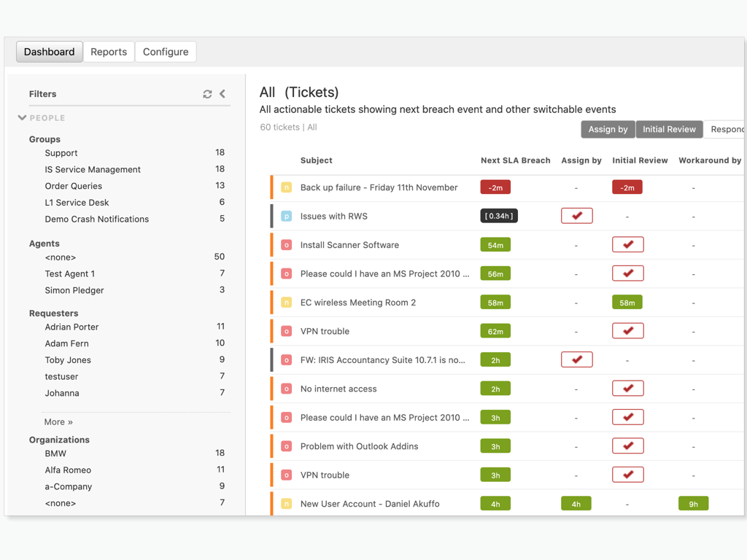Click the blue status icon for Issues with RWS

coord(287,217)
